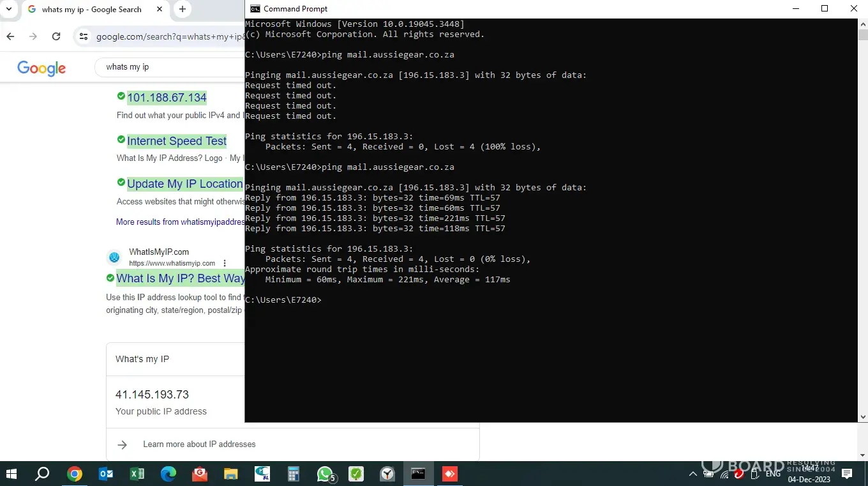Open the Calculator taskbar icon
Viewport: 868px width, 486px height.
(x=294, y=474)
